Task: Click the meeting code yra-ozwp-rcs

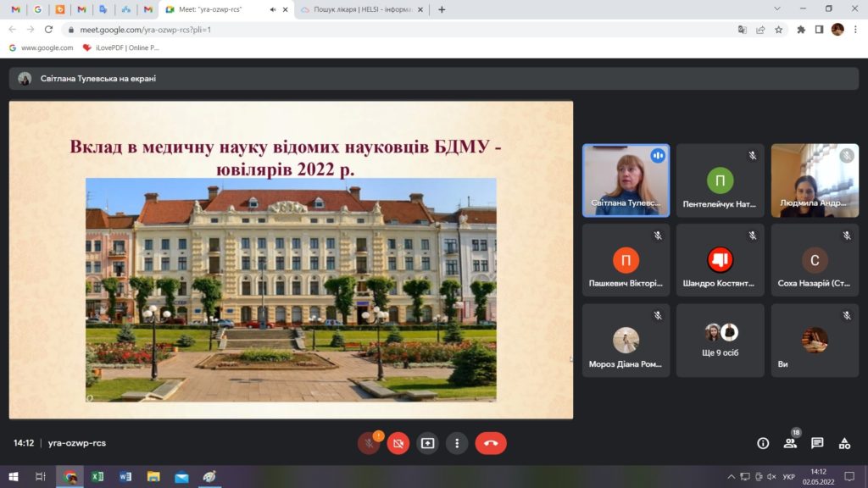Action: (x=77, y=443)
